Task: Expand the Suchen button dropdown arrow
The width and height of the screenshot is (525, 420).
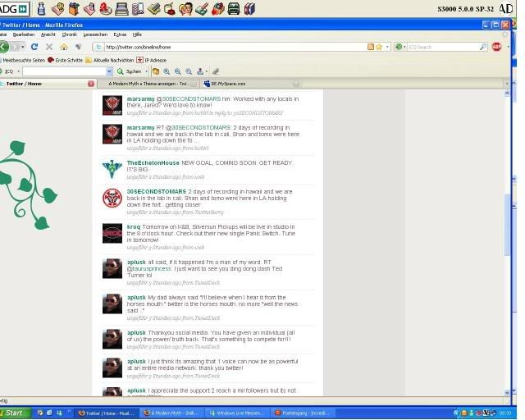Action: coord(146,71)
